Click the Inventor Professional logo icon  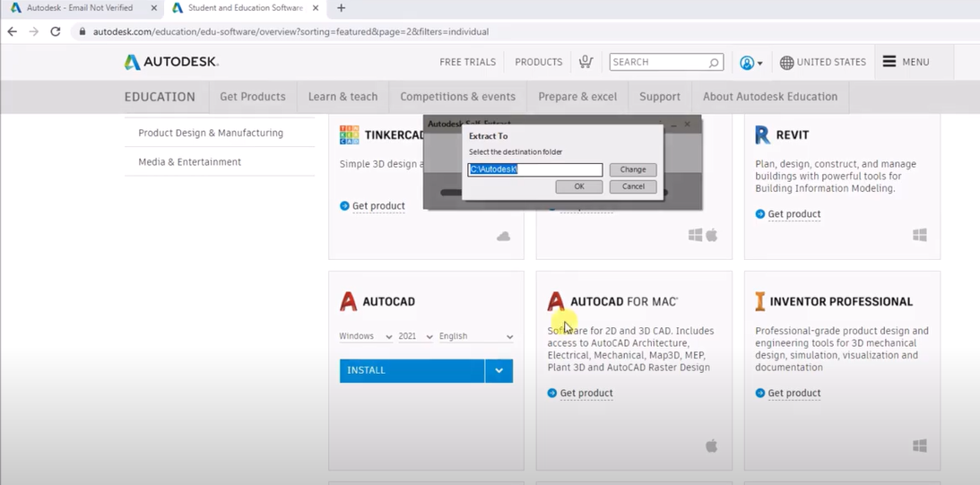coord(760,301)
